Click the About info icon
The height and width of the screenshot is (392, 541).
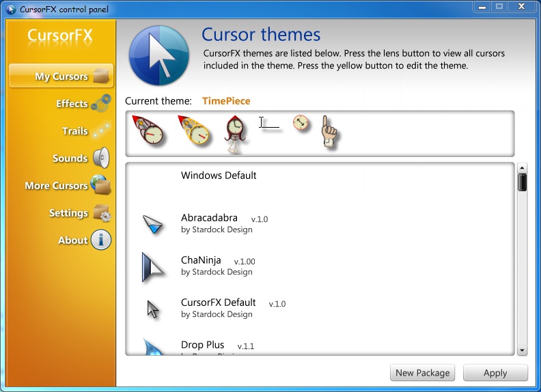click(101, 240)
